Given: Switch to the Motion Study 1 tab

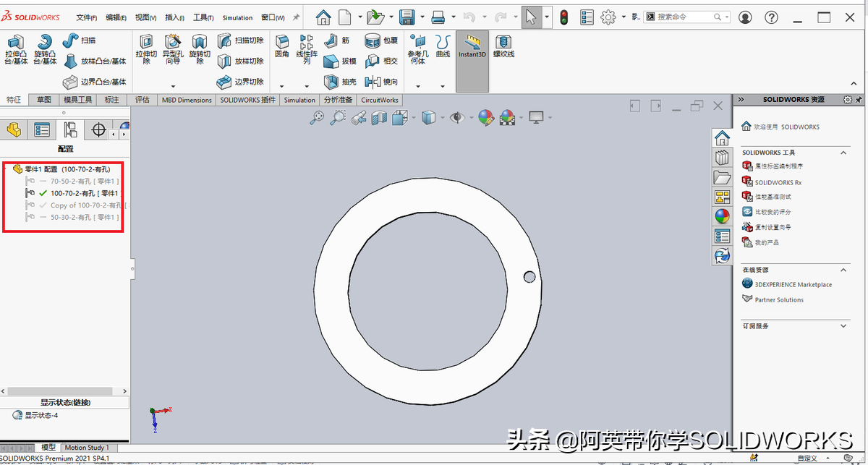Looking at the screenshot, I should [x=87, y=448].
